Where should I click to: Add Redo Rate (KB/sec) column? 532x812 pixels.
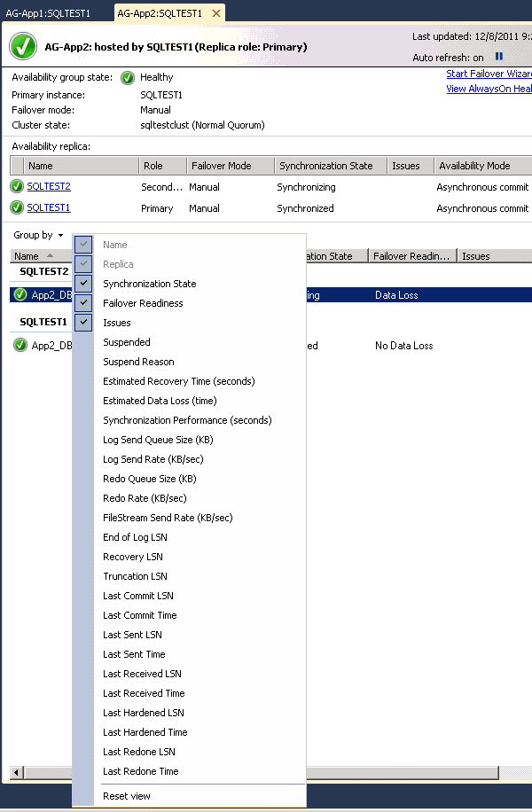click(x=145, y=498)
